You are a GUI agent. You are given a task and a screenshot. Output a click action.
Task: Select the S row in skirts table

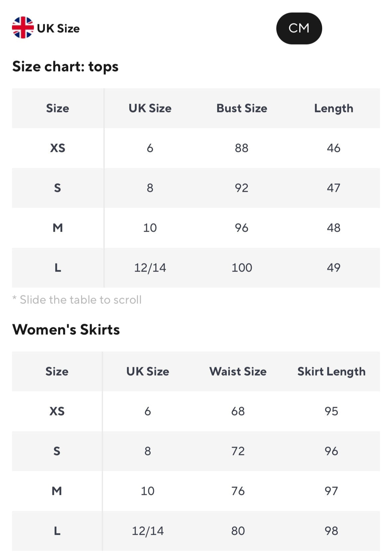[x=57, y=451]
